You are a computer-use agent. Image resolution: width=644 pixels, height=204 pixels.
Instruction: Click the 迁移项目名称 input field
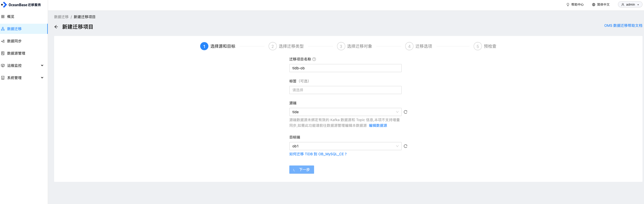pyautogui.click(x=345, y=68)
